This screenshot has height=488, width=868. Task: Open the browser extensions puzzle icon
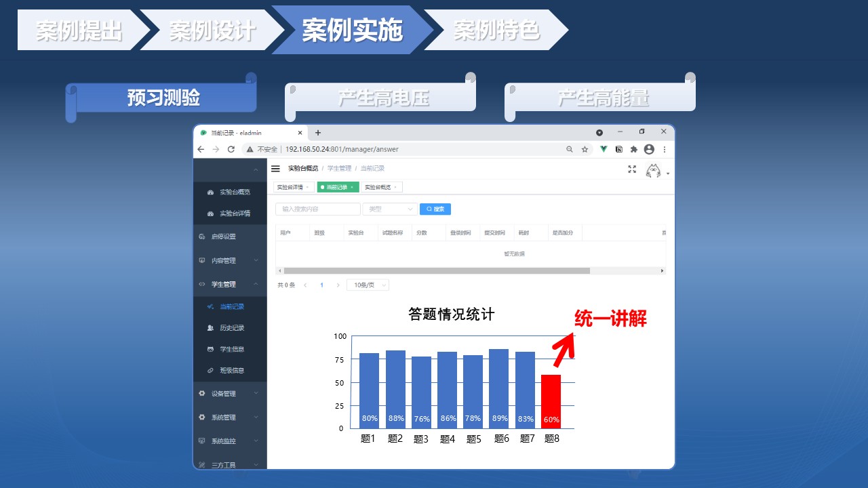pyautogui.click(x=634, y=149)
